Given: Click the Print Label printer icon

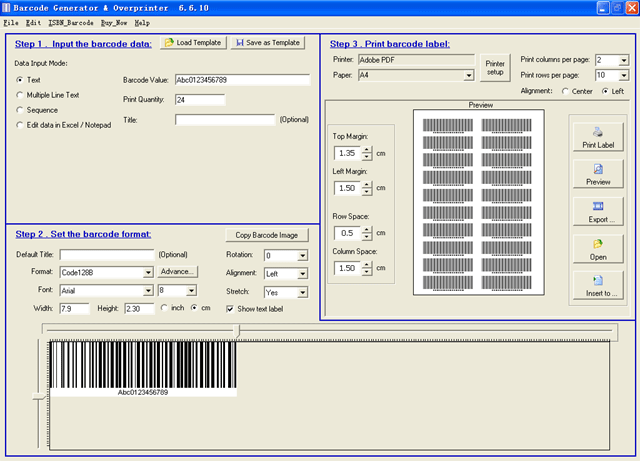Looking at the screenshot, I should [598, 132].
